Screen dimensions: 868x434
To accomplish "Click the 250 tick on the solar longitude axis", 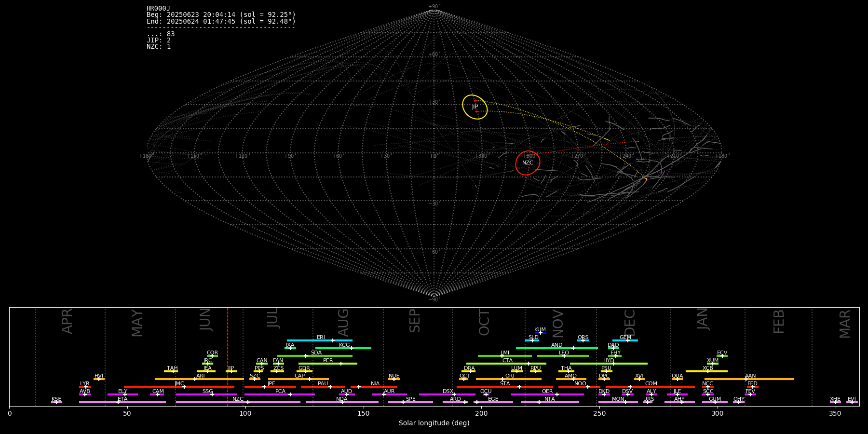I will coord(599,414).
